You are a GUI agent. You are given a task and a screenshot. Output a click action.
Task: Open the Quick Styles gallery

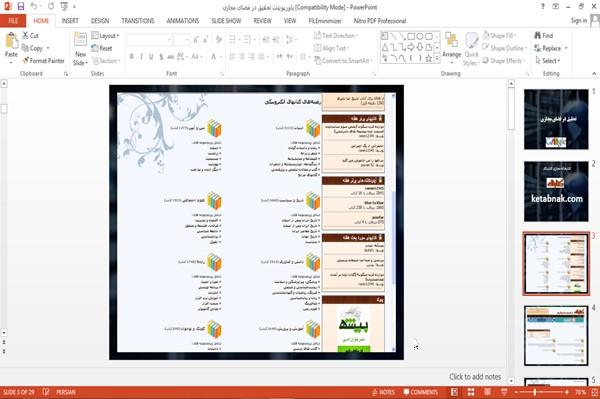[x=471, y=49]
